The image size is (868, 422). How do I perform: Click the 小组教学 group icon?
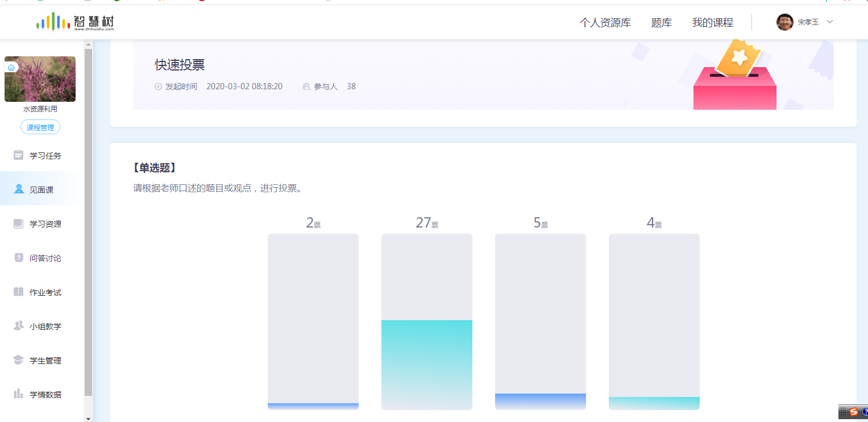[18, 326]
